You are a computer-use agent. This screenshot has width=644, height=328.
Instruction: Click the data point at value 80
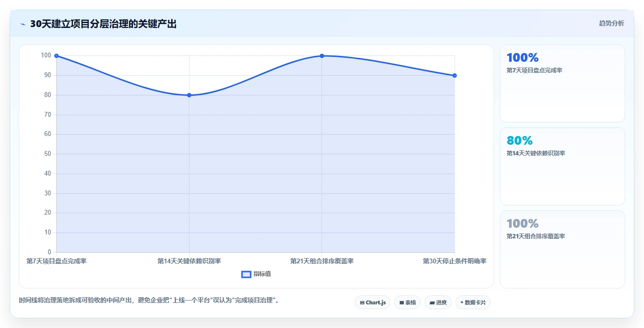pos(189,95)
